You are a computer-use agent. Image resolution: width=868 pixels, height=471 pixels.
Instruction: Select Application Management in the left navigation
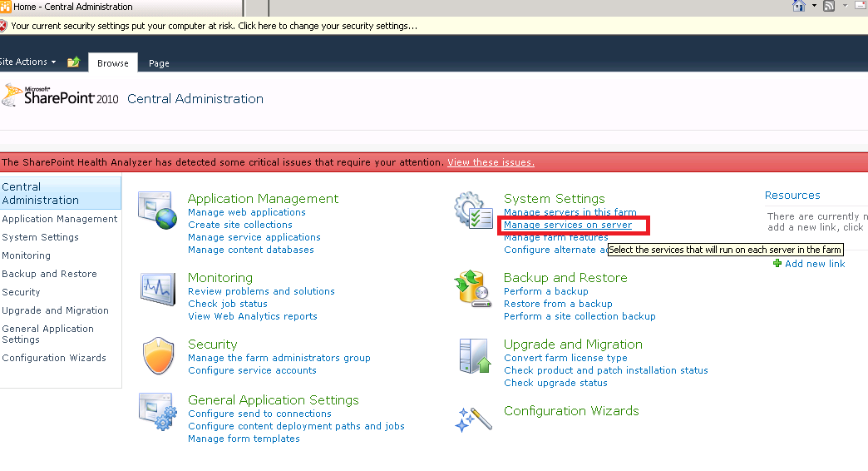click(60, 219)
